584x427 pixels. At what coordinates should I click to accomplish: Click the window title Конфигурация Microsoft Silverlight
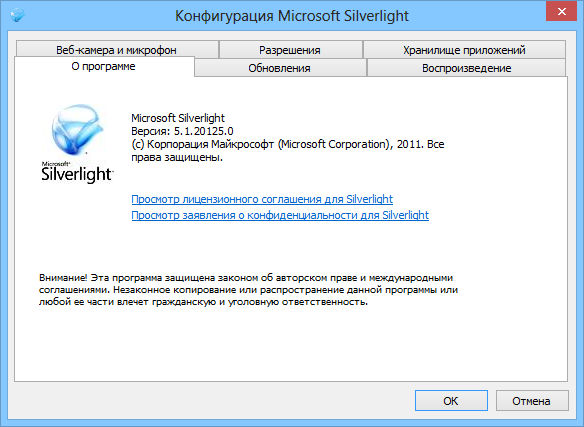[292, 16]
